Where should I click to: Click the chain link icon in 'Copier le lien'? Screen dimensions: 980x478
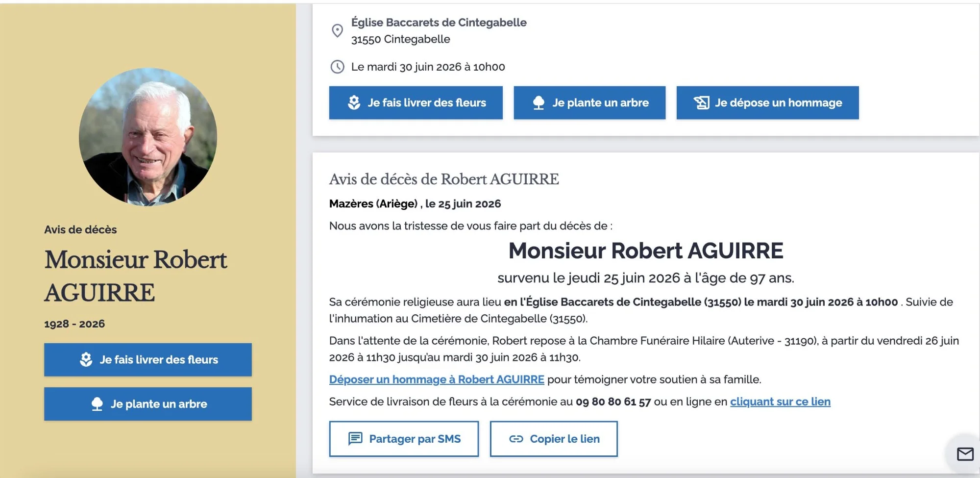tap(516, 439)
